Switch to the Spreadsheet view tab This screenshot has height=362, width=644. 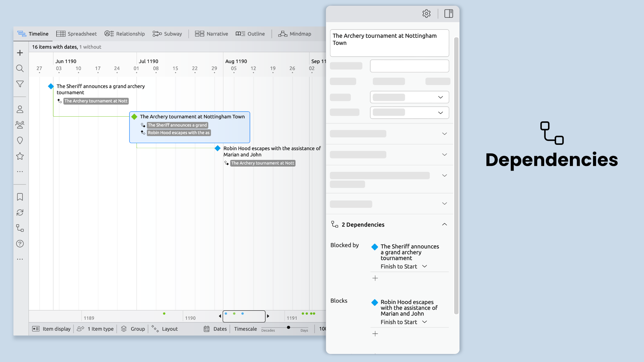coord(76,34)
